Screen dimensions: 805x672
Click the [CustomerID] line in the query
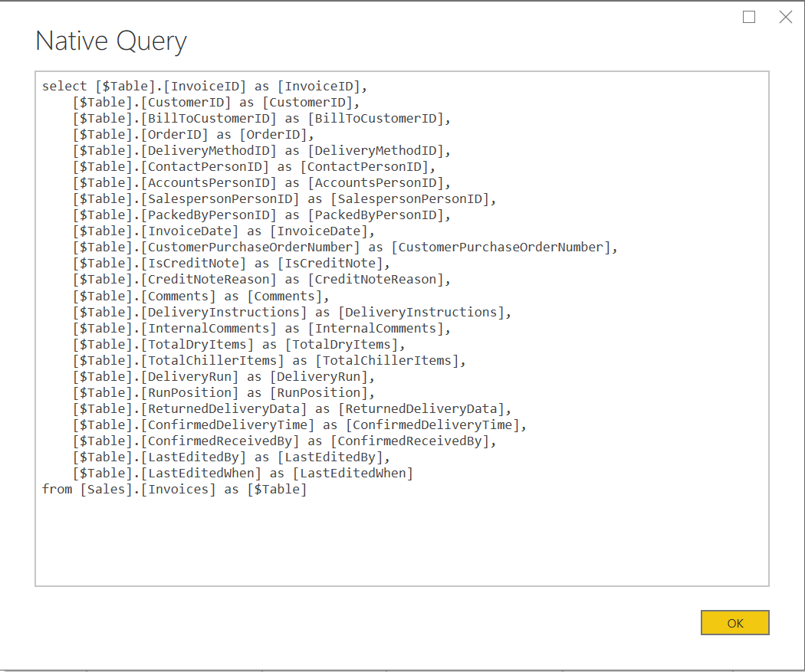pyautogui.click(x=215, y=103)
